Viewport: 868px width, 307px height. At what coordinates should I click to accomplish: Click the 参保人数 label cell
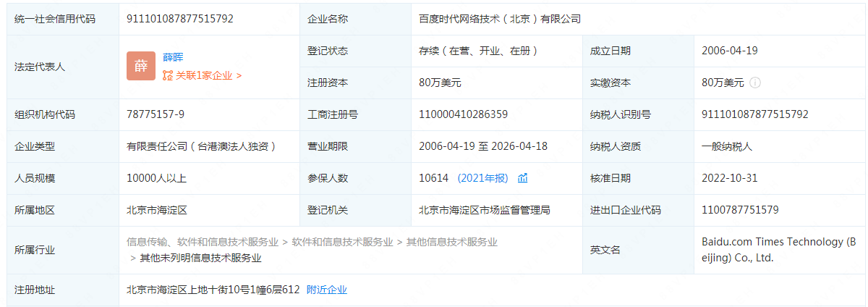pyautogui.click(x=354, y=178)
